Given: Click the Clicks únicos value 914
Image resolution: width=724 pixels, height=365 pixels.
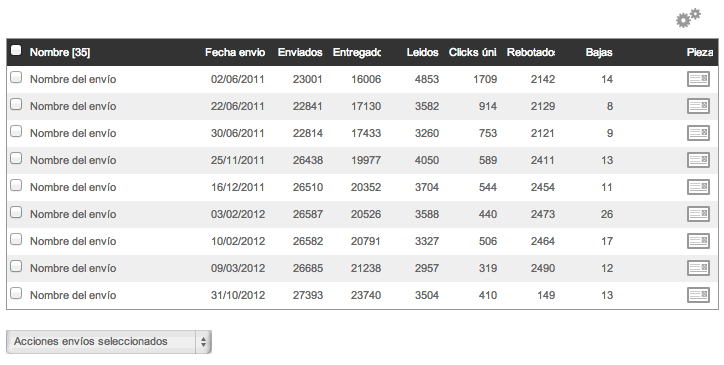Looking at the screenshot, I should (x=488, y=106).
